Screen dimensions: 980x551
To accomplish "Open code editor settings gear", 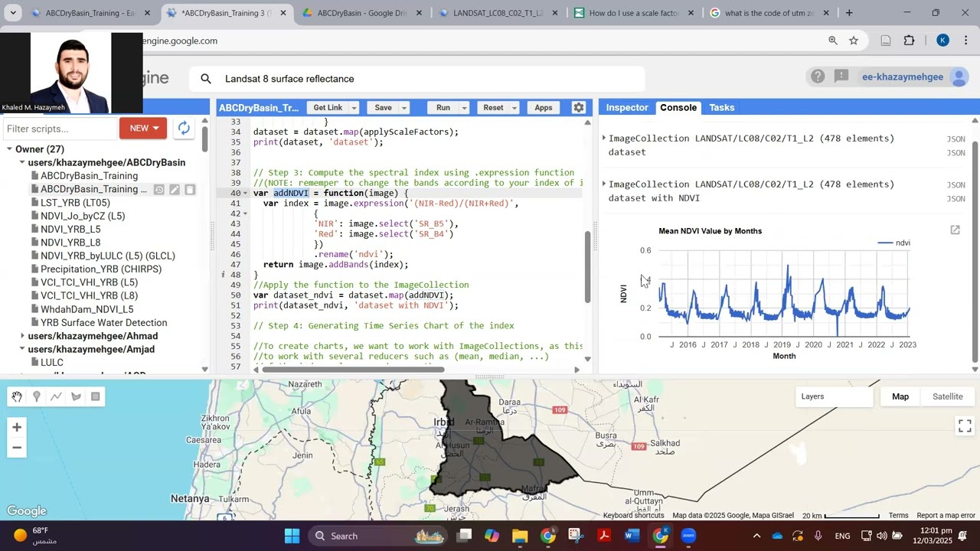I will (x=579, y=108).
